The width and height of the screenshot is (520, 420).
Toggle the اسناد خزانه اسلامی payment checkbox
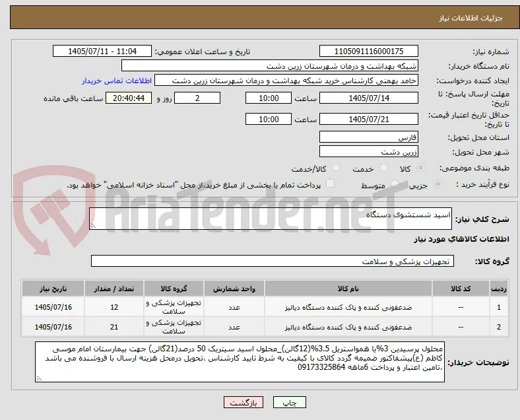[x=331, y=184]
